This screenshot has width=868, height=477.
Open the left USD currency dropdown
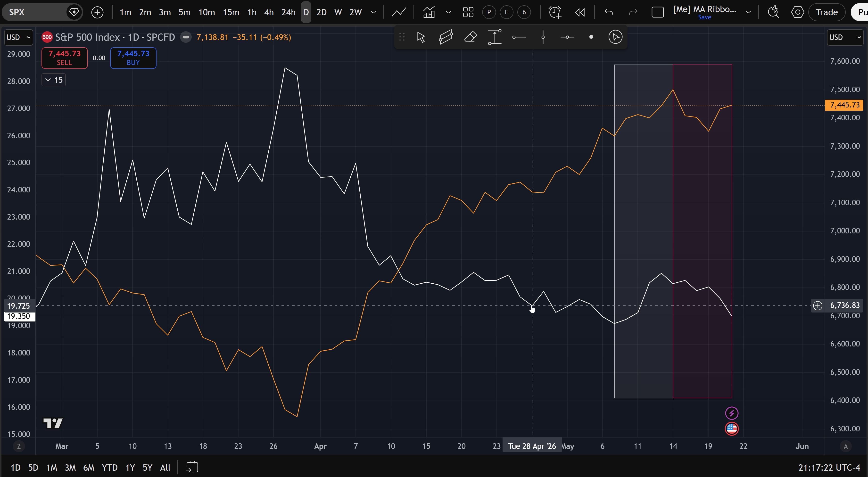(x=18, y=37)
